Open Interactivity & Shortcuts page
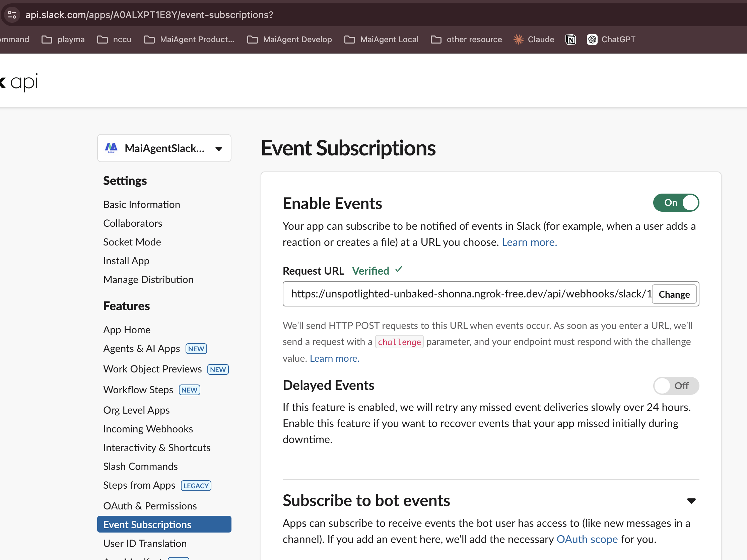Viewport: 747px width, 560px height. [157, 447]
